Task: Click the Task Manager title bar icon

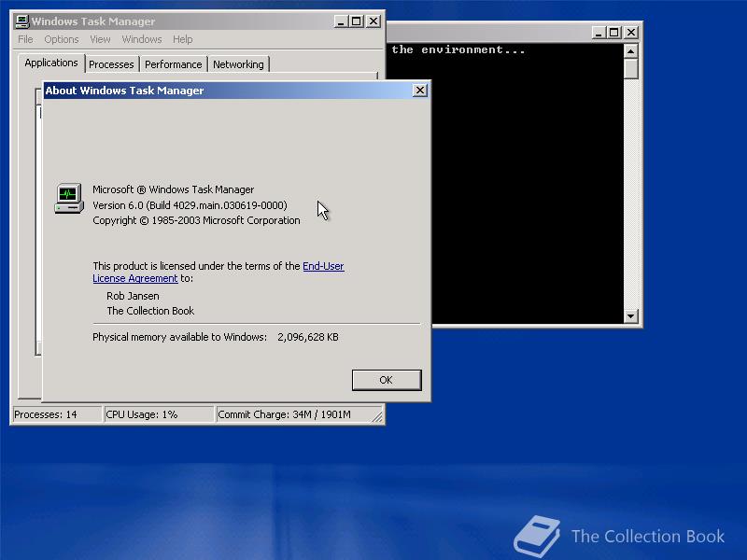Action: 21,21
